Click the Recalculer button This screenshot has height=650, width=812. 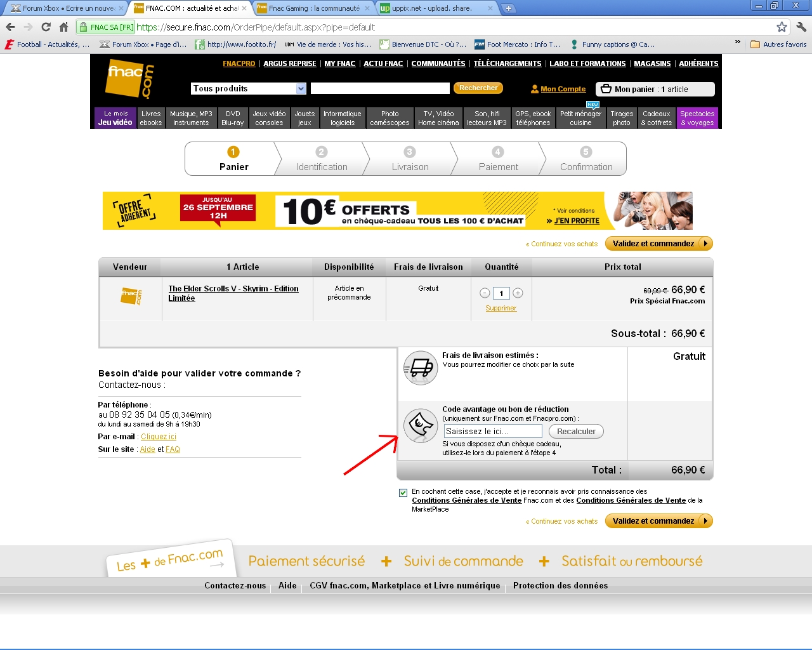click(576, 432)
